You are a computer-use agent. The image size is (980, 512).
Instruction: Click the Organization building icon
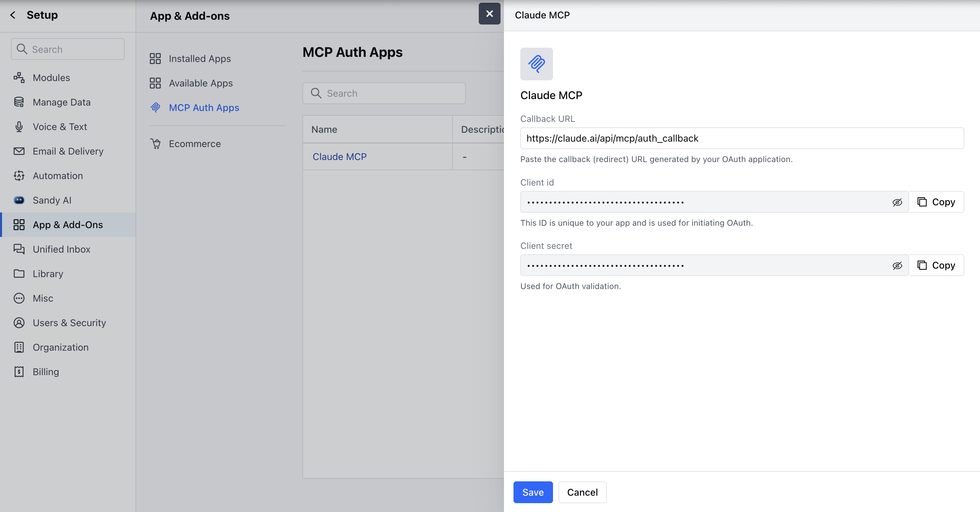pos(19,347)
